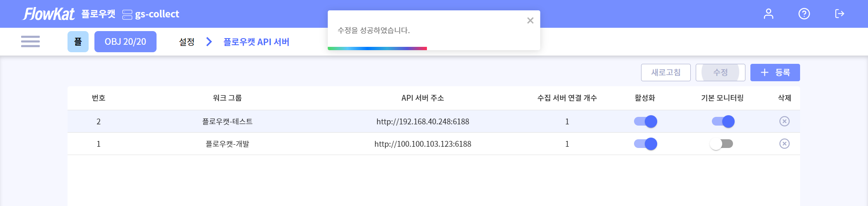Click the logout icon

coord(839,14)
